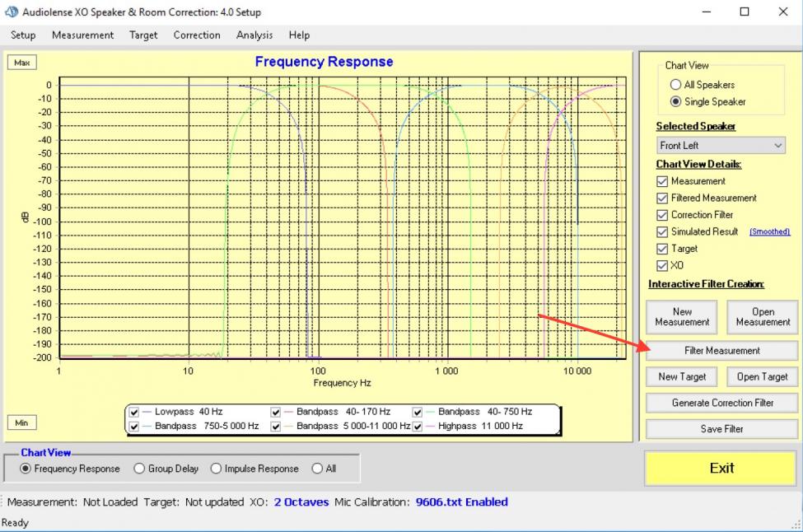Image resolution: width=803 pixels, height=532 pixels.
Task: Toggle the Correction Filter checkbox
Action: pyautogui.click(x=662, y=215)
